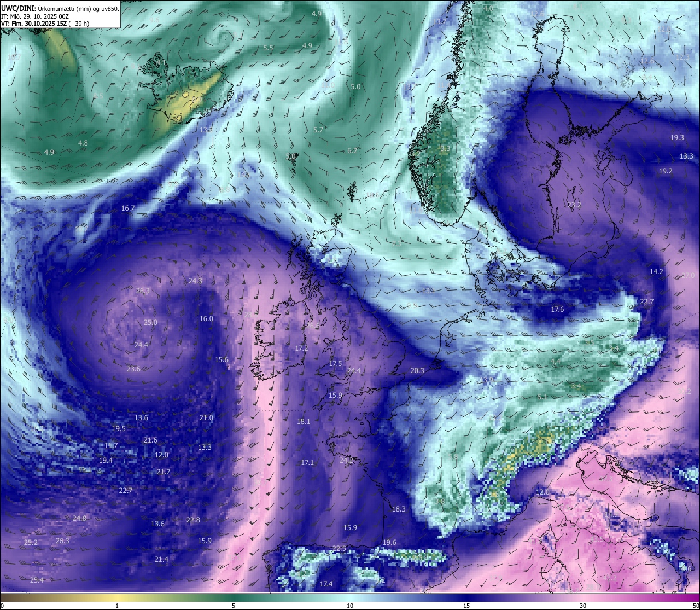Click the 24.3 value label
Screen dimensions: 700x610
tap(195, 281)
